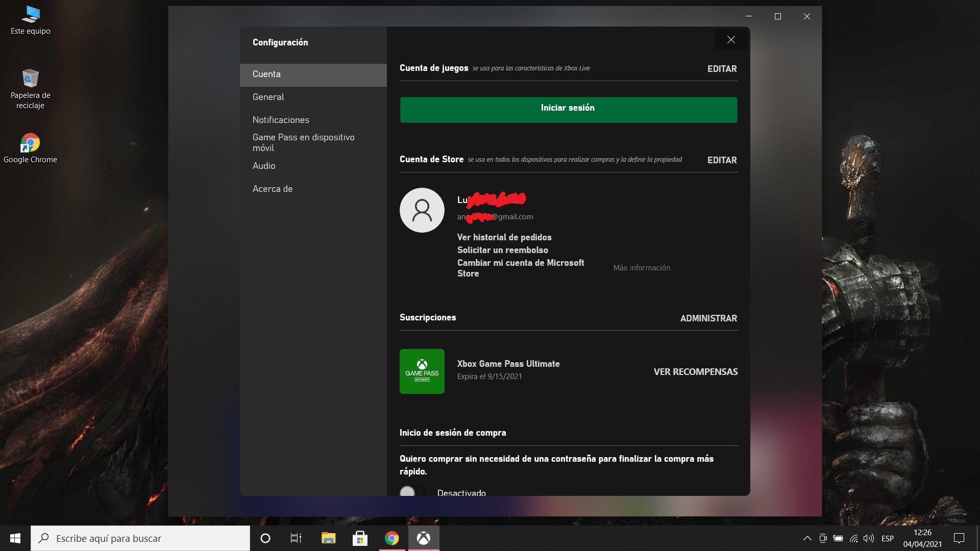The height and width of the screenshot is (551, 980).
Task: Click Solicitar un reembolso link
Action: [503, 250]
